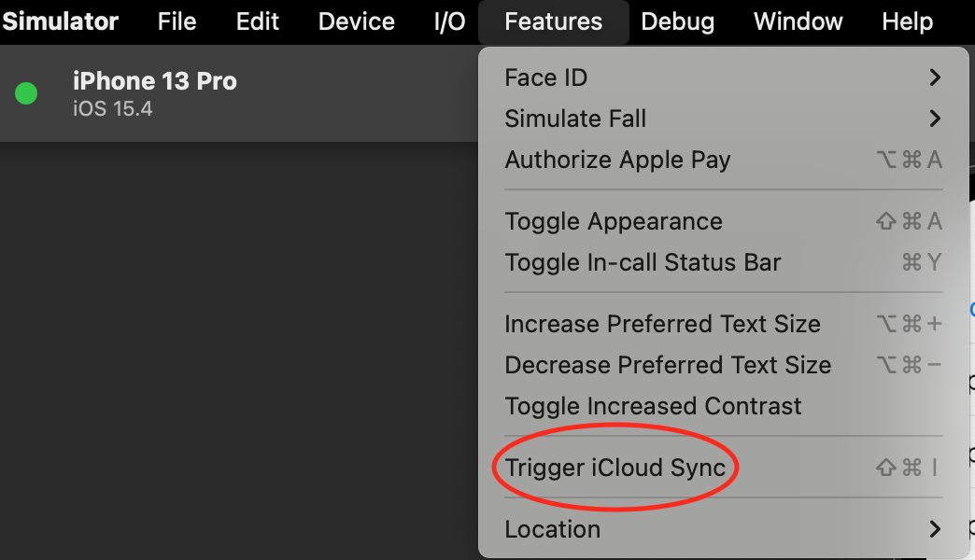
Task: Select Authorize Apple Pay menu item
Action: point(617,161)
